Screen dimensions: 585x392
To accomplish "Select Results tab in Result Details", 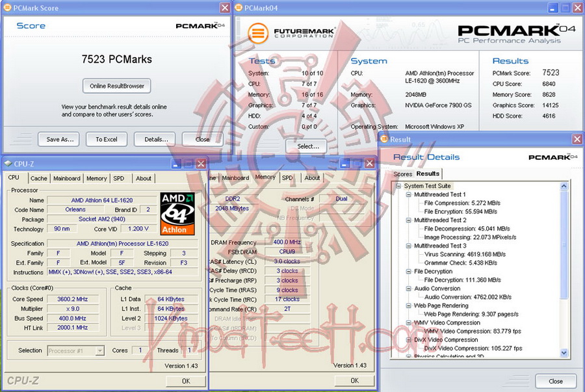I will tap(428, 174).
